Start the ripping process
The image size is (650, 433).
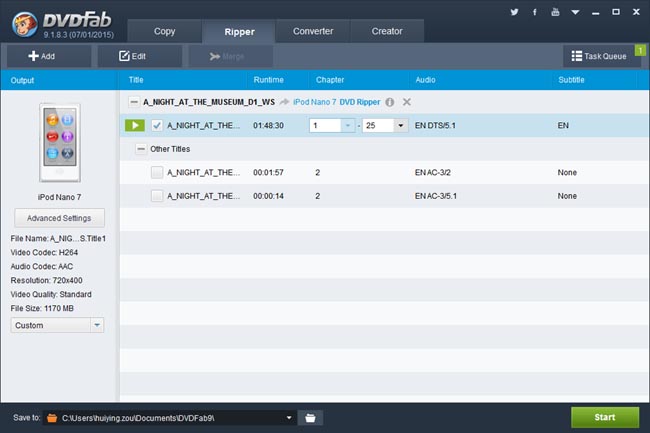pyautogui.click(x=605, y=417)
